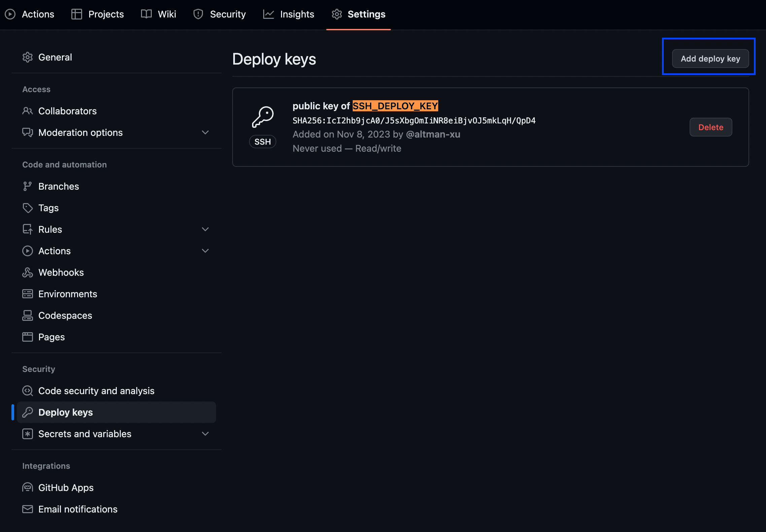Click the Branches git-branch icon

[28, 186]
